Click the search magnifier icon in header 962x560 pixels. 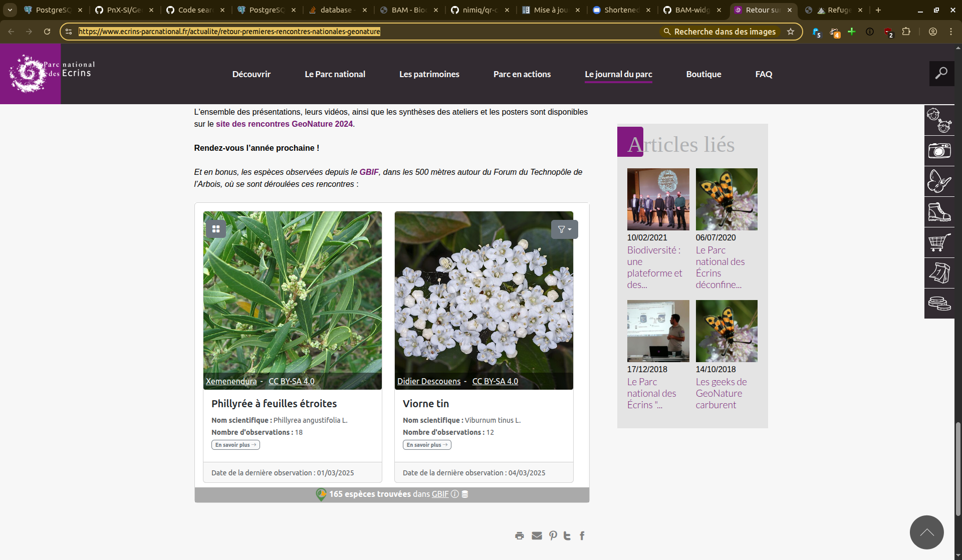click(941, 74)
